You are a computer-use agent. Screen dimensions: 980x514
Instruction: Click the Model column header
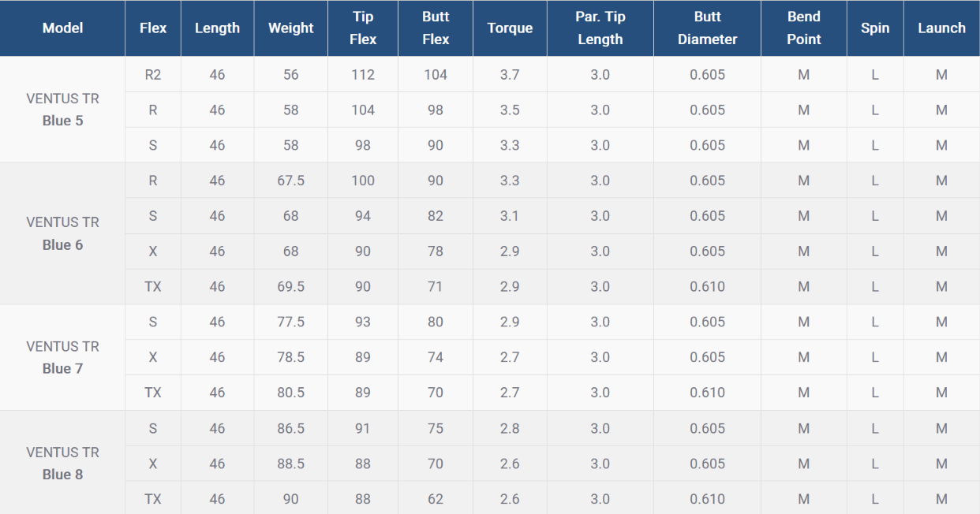(x=62, y=28)
